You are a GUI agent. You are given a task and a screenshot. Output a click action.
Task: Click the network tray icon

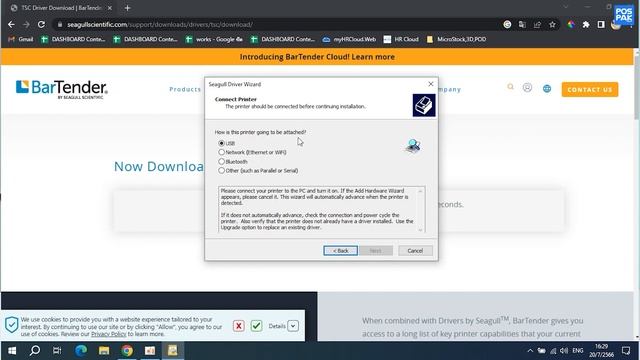[553, 351]
